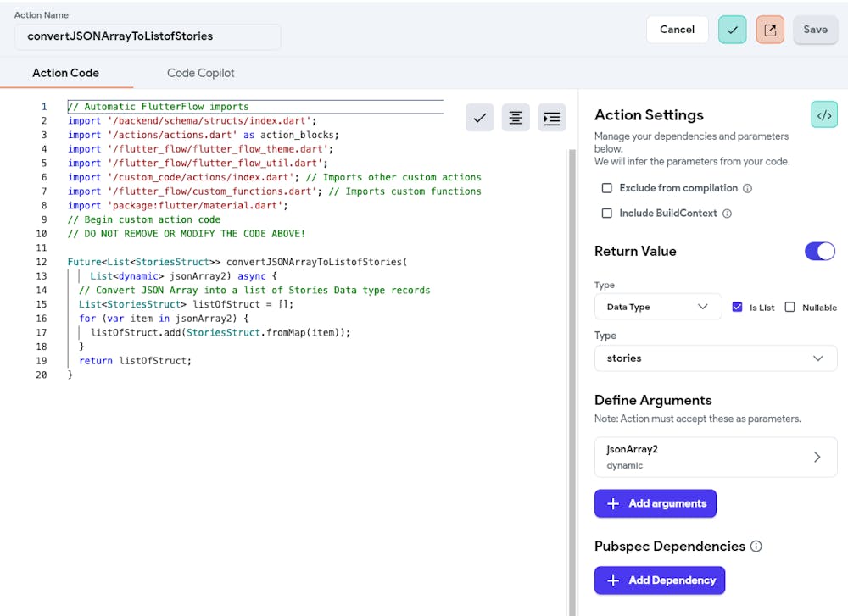The height and width of the screenshot is (616, 848).
Task: Tick the Nullable checkbox
Action: pos(790,308)
